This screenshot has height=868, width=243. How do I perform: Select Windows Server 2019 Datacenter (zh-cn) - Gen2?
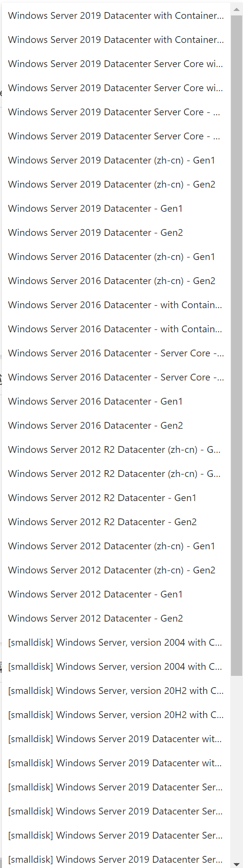tap(116, 184)
